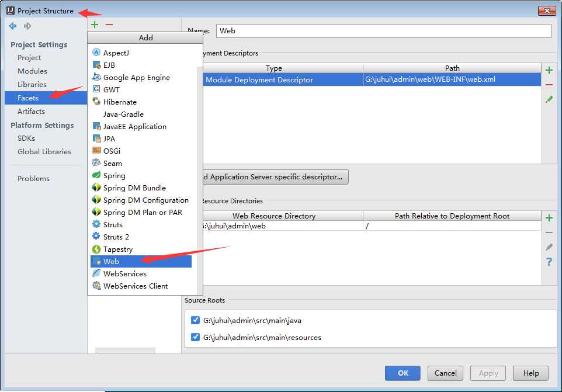Remove the web resource directory entry
Screen dimensions: 562x392
click(549, 233)
